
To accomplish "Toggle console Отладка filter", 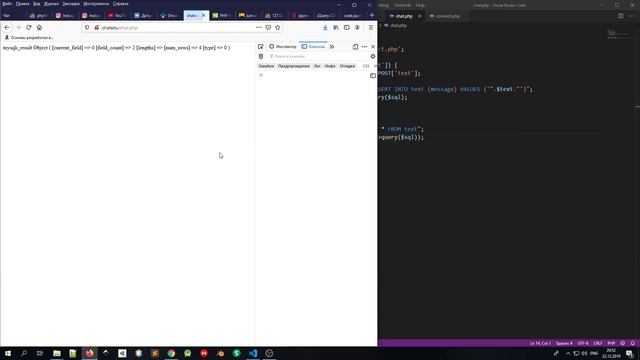I will [x=347, y=66].
